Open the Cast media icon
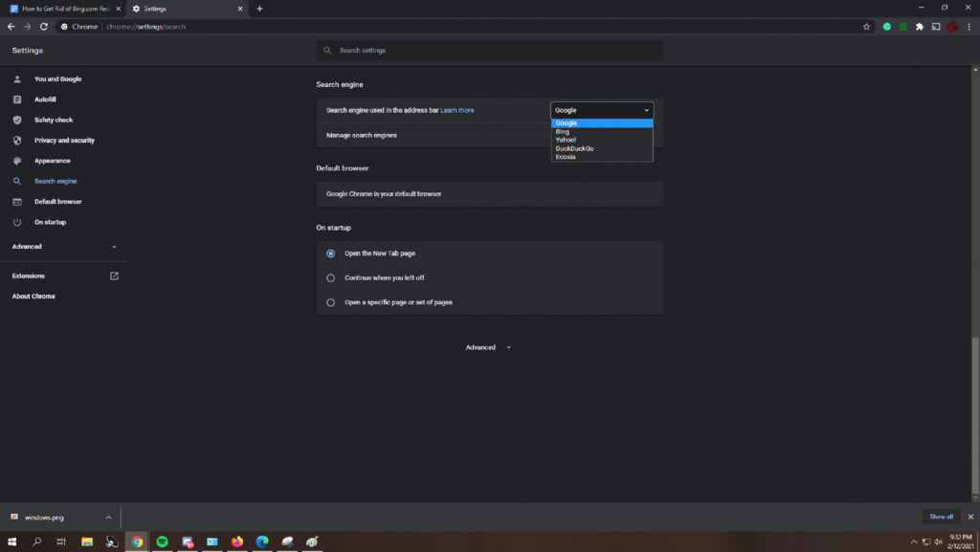The image size is (980, 552). 936,27
